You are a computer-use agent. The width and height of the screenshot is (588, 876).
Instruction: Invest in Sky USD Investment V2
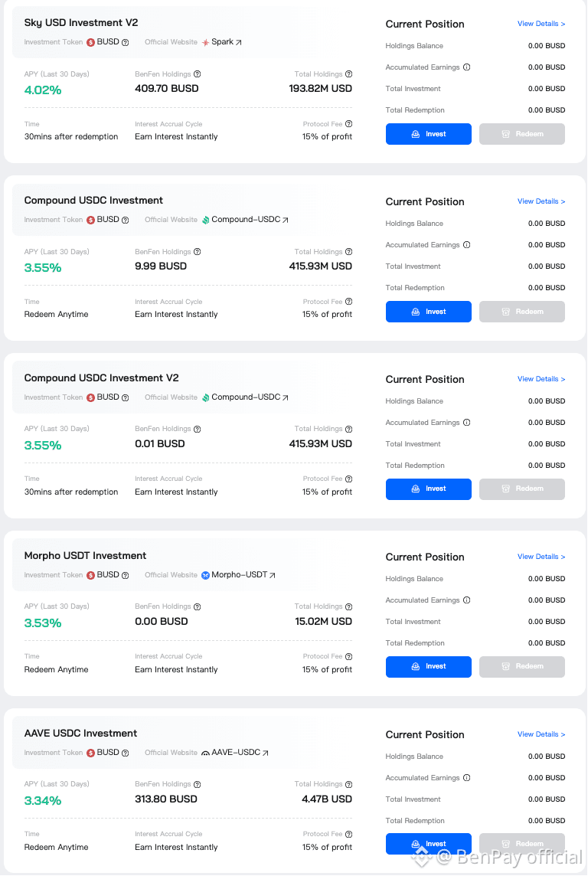click(x=428, y=134)
